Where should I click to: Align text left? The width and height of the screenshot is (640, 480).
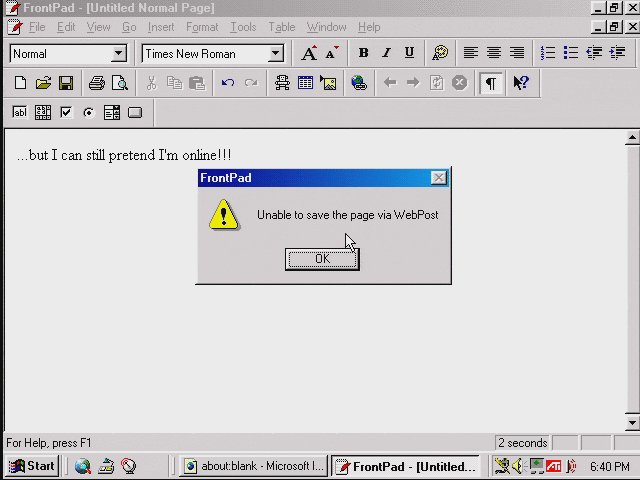point(471,53)
